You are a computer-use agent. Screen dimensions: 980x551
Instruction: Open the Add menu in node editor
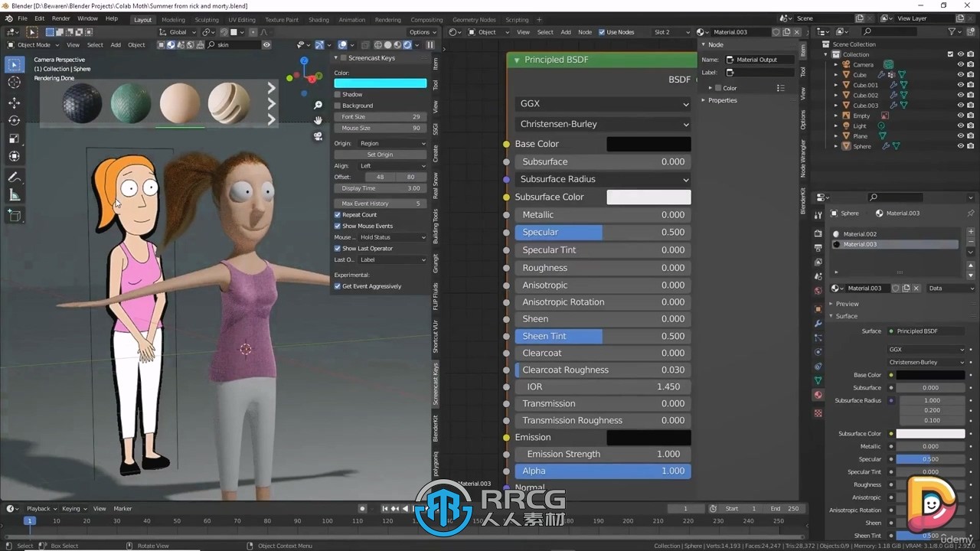pyautogui.click(x=566, y=32)
